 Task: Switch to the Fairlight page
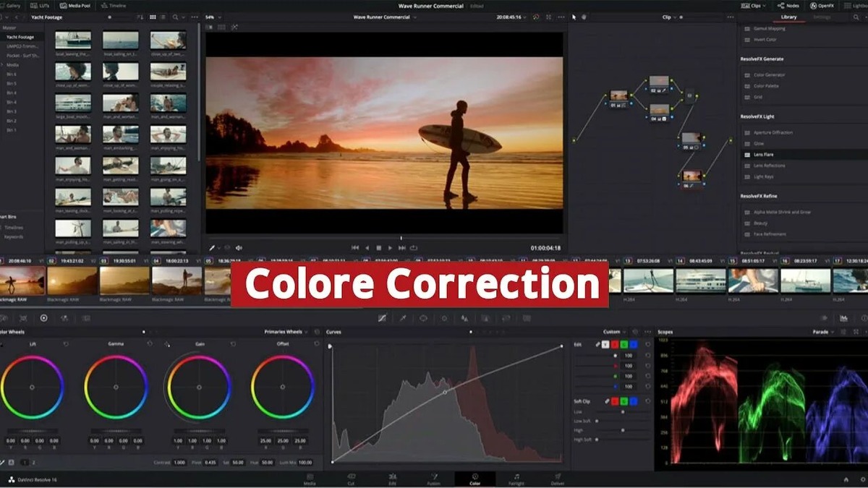pyautogui.click(x=516, y=479)
